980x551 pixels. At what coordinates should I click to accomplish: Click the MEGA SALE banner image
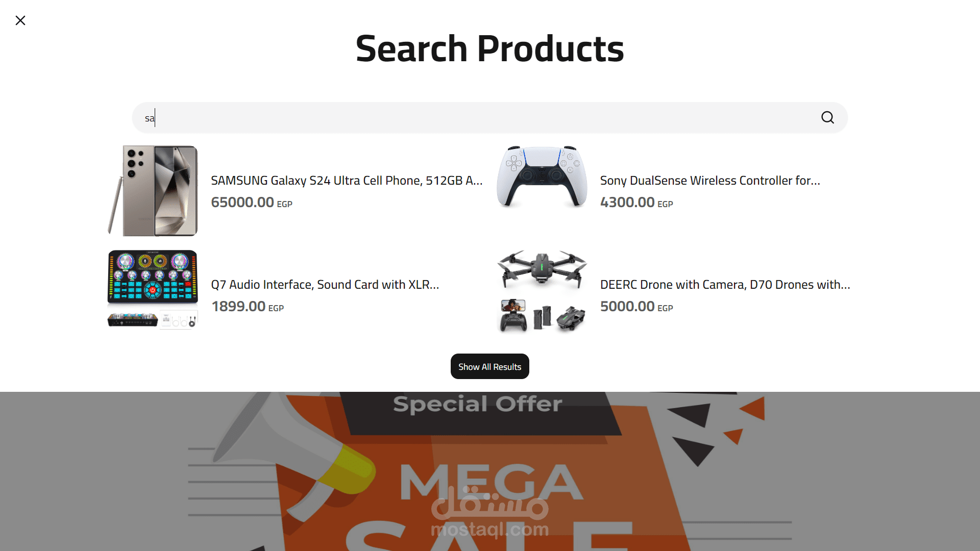490,471
